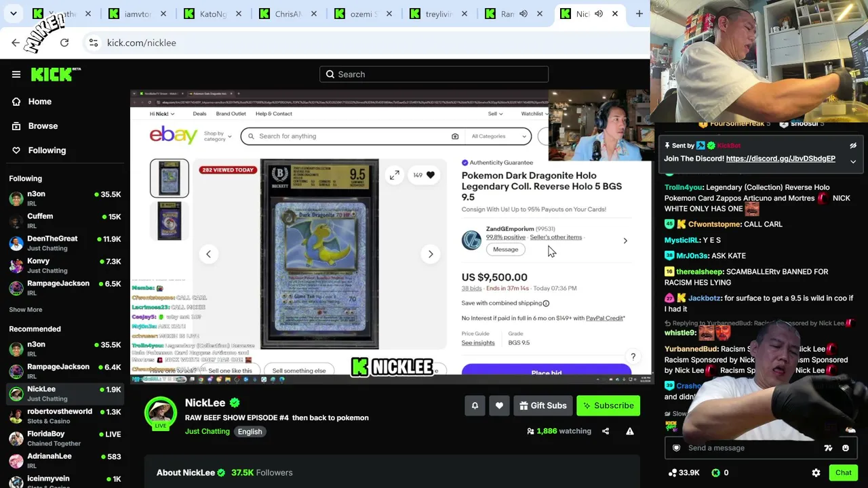This screenshot has height=488, width=868.
Task: Mute audio on the Nick tab
Action: [599, 14]
